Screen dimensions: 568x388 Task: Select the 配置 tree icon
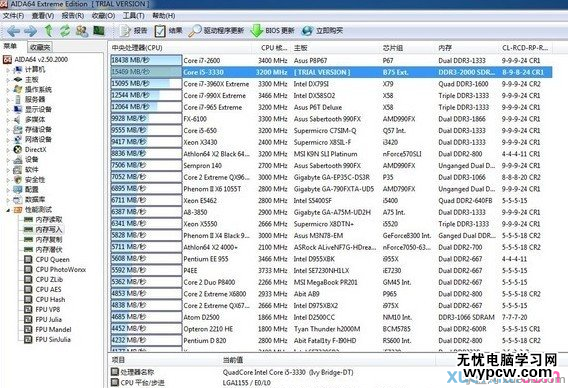pyautogui.click(x=17, y=189)
